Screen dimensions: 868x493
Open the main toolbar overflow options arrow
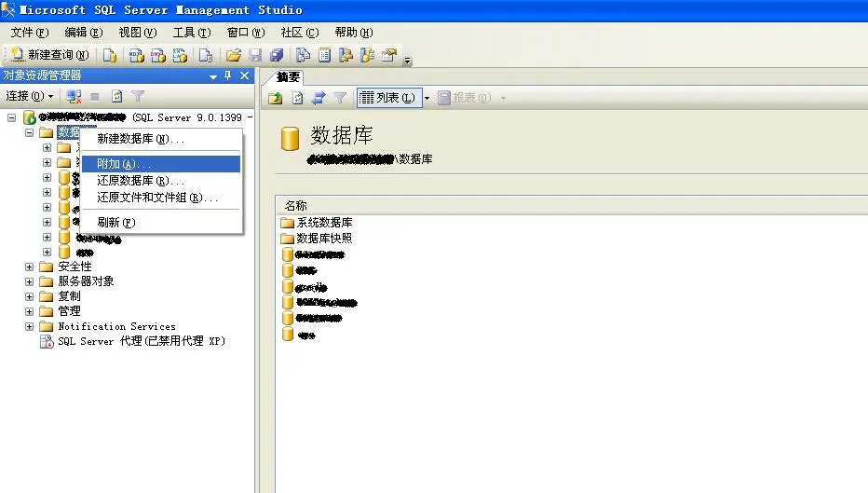click(407, 60)
